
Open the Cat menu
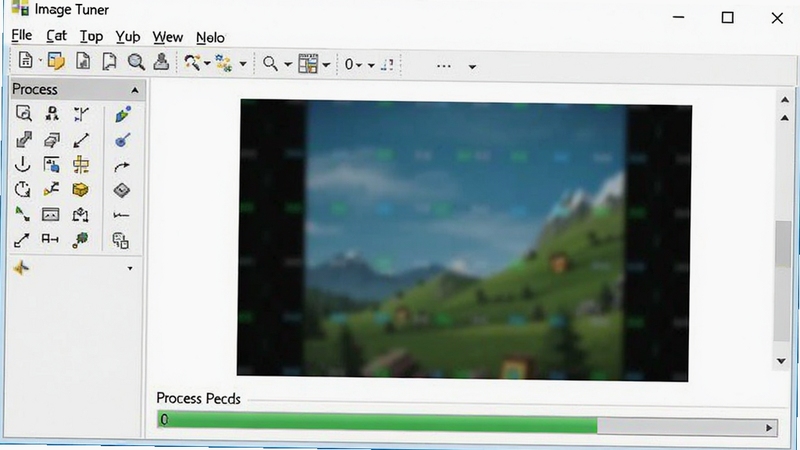(x=56, y=36)
